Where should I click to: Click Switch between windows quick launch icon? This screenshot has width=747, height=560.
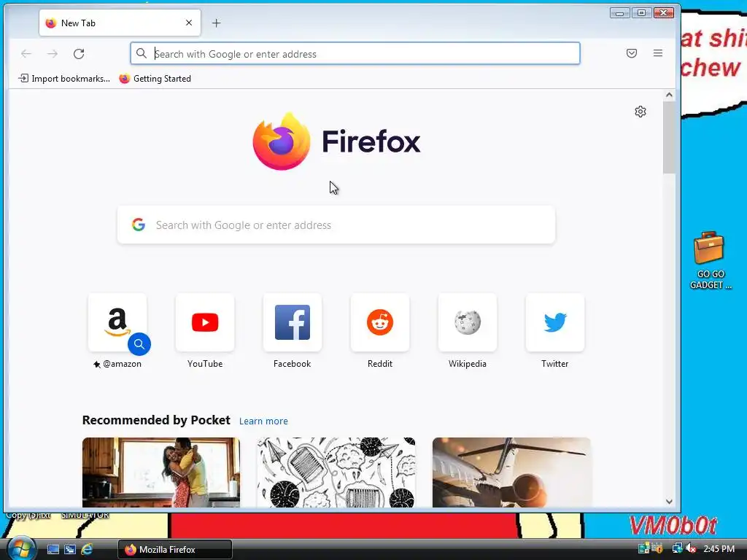coord(70,550)
